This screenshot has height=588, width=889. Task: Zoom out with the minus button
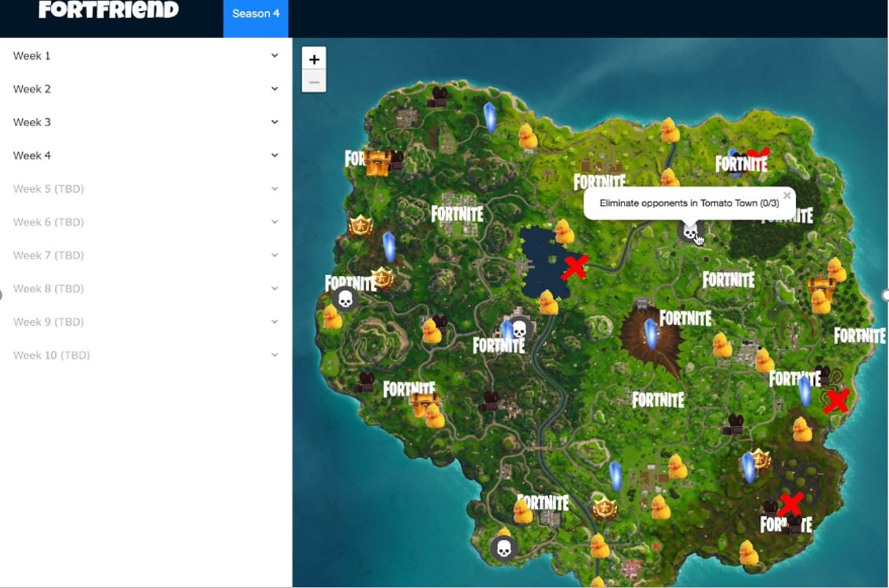(314, 81)
